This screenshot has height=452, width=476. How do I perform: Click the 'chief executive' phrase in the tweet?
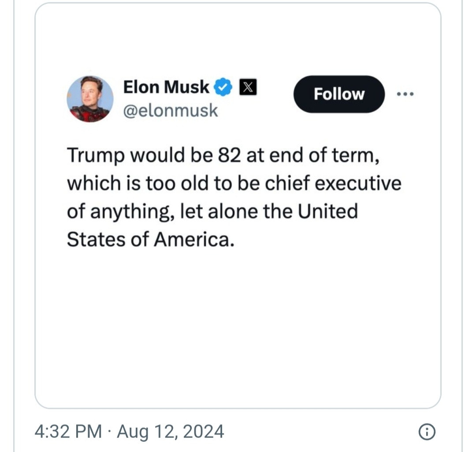pyautogui.click(x=333, y=183)
